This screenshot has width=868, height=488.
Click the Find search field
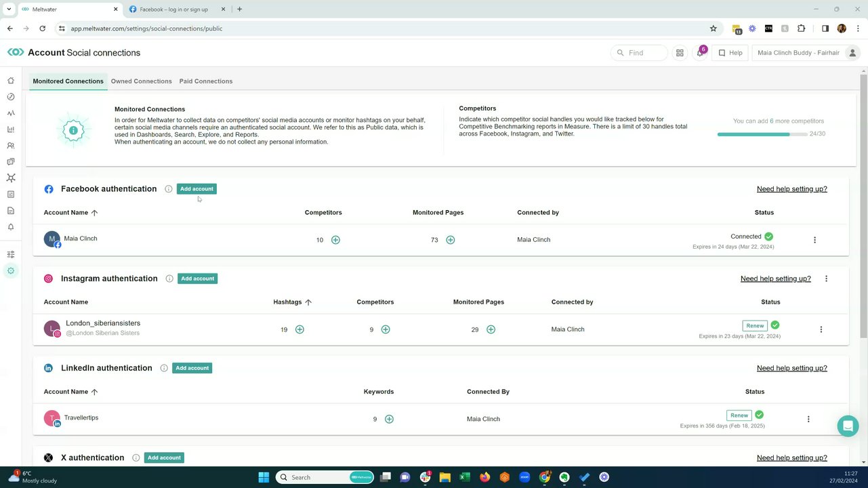tap(639, 53)
